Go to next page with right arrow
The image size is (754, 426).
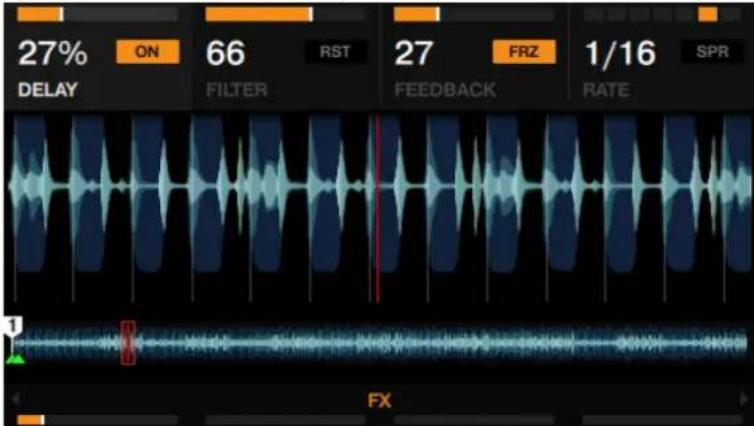click(x=744, y=399)
